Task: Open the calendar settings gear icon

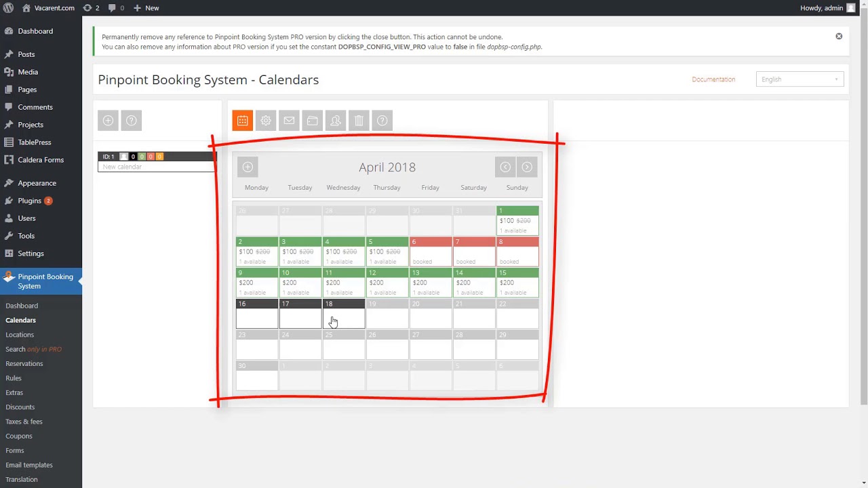Action: (x=266, y=121)
